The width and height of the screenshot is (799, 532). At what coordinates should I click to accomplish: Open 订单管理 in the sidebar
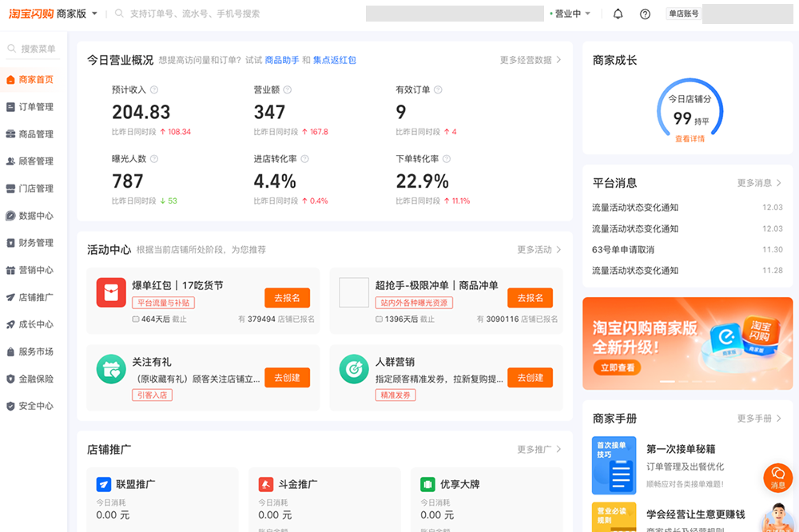(x=35, y=107)
